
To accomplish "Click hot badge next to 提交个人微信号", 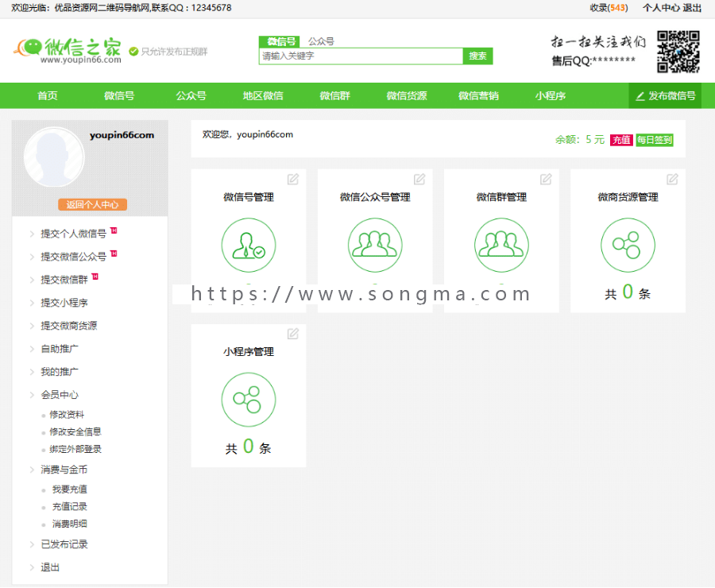I will (114, 230).
